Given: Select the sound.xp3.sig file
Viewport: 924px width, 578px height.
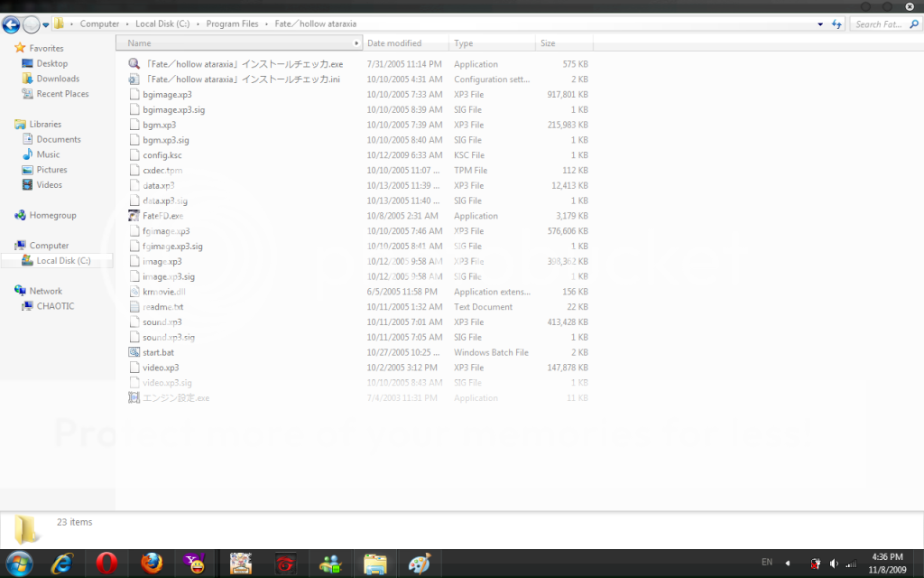Looking at the screenshot, I should [x=169, y=338].
